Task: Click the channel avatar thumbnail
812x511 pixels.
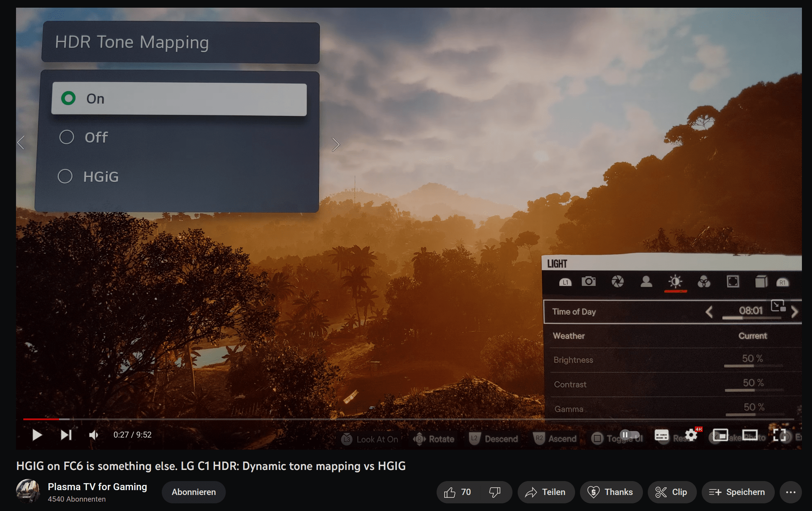Action: click(28, 491)
